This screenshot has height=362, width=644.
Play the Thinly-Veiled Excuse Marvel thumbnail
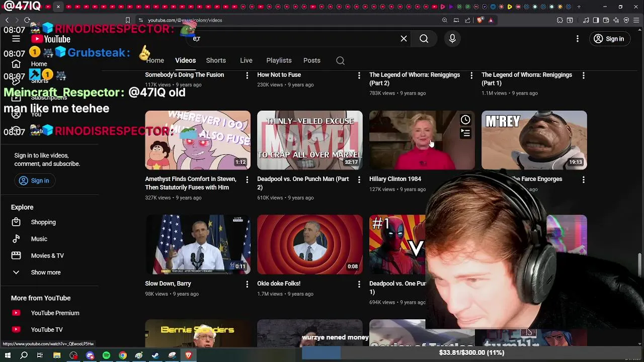[310, 140]
